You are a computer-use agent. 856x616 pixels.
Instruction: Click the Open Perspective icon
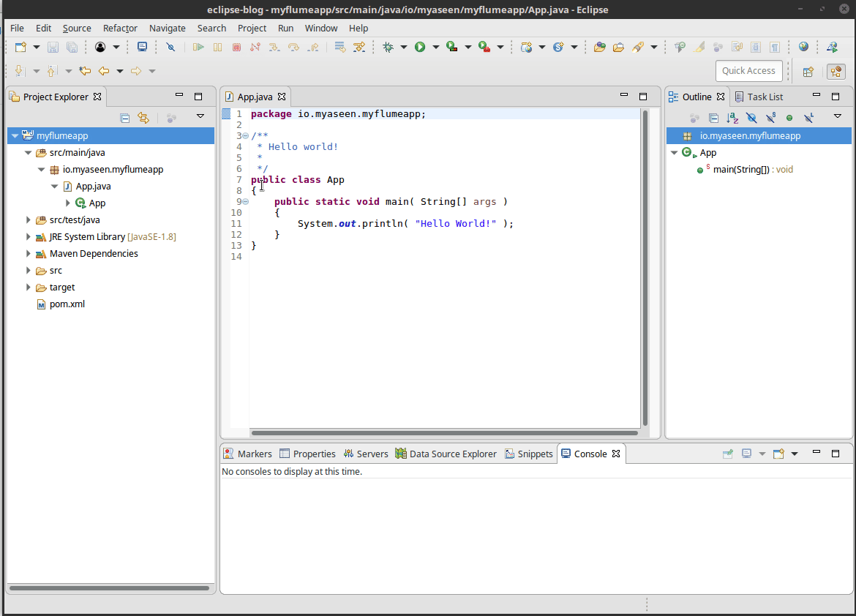(808, 71)
